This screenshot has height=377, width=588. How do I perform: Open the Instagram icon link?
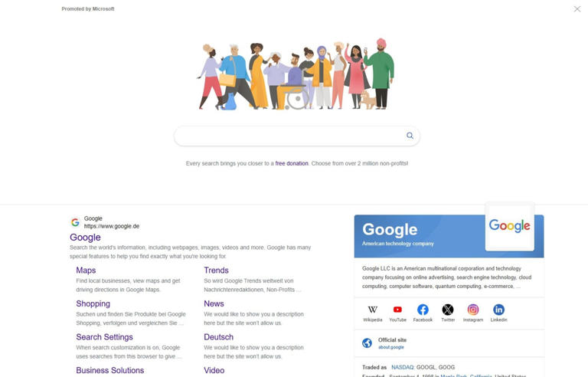[x=473, y=310]
